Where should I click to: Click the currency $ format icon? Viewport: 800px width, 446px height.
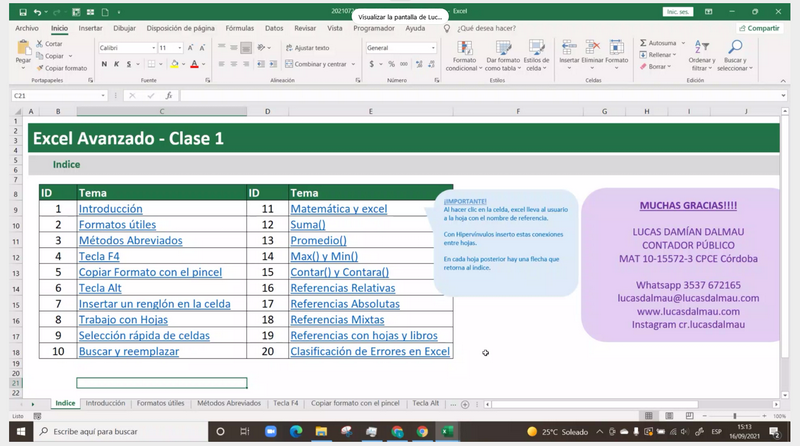coord(371,64)
